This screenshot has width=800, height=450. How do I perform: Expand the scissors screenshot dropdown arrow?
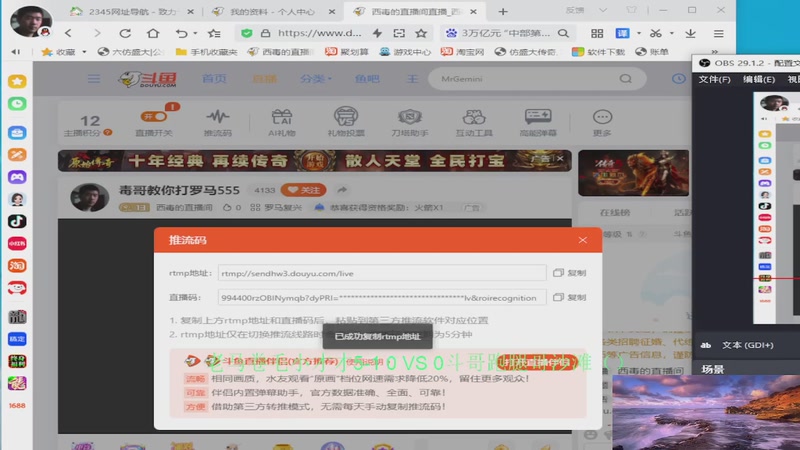[x=672, y=33]
